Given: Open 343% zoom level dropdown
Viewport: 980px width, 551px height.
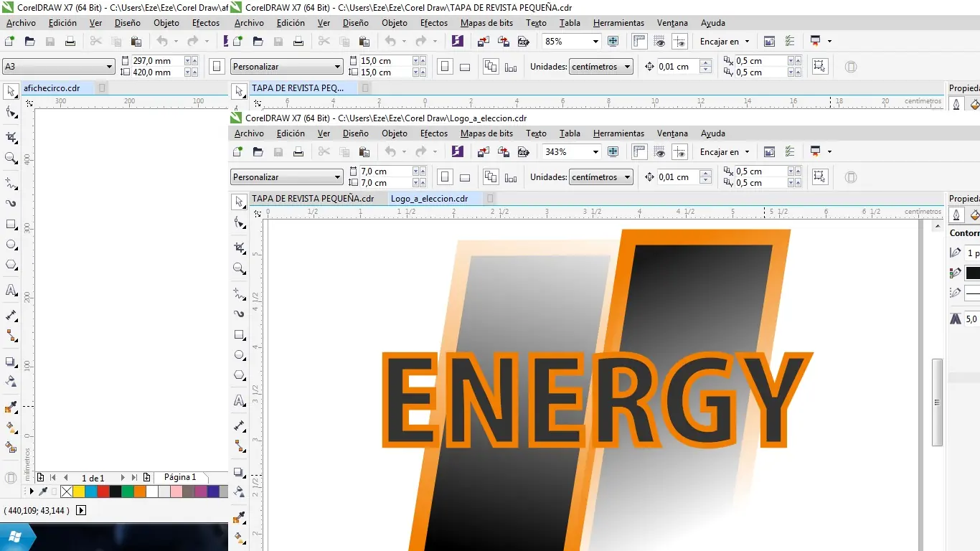Looking at the screenshot, I should (595, 152).
